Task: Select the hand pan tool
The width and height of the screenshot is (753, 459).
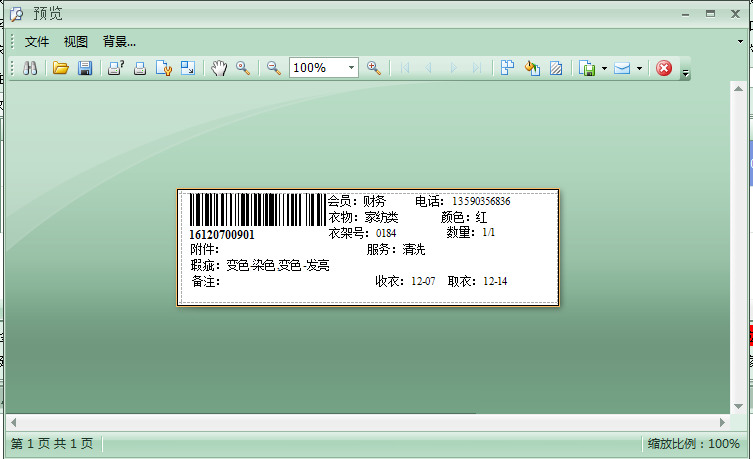Action: pos(219,68)
